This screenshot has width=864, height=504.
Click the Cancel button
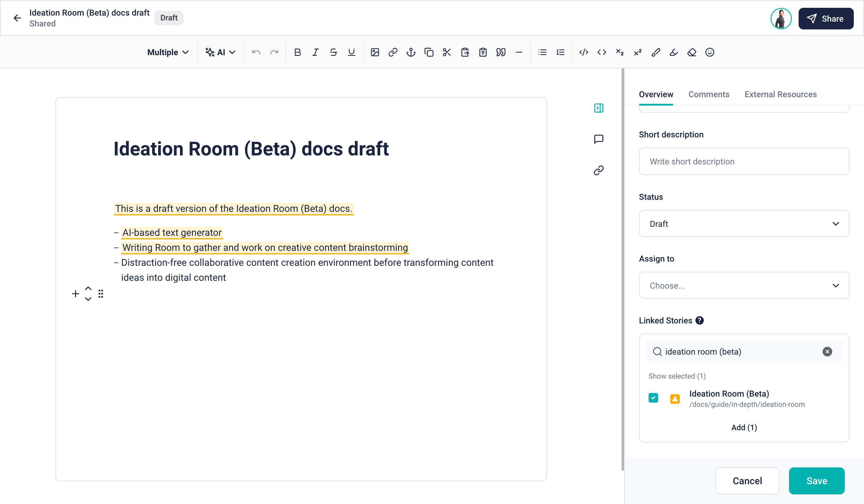pos(747,481)
